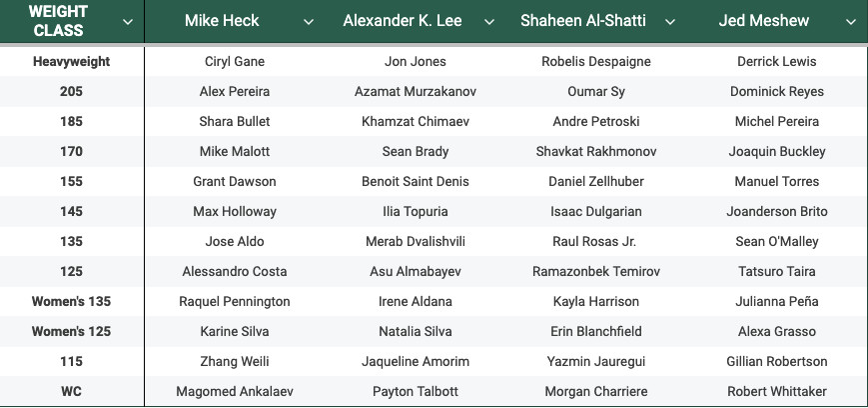The image size is (868, 408).
Task: Click the Sean O'Malley cell
Action: (x=777, y=241)
